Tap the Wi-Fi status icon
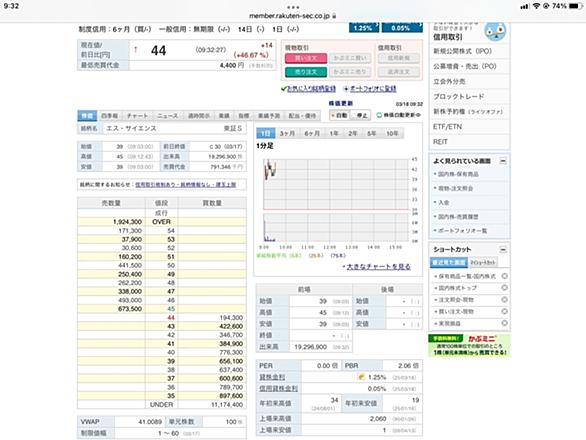Image resolution: width=586 pixels, height=440 pixels. pos(537,6)
